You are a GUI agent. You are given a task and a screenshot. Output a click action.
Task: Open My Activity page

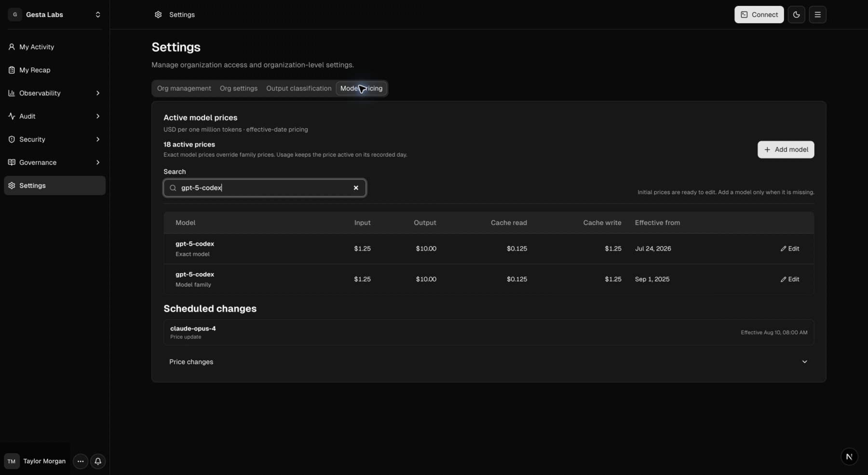click(54, 47)
